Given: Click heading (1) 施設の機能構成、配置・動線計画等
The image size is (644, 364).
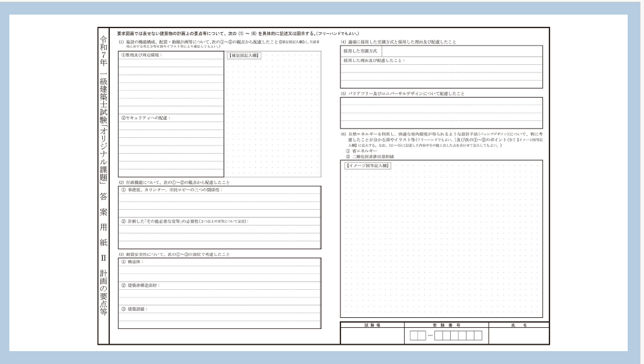Looking at the screenshot, I should click(220, 44).
